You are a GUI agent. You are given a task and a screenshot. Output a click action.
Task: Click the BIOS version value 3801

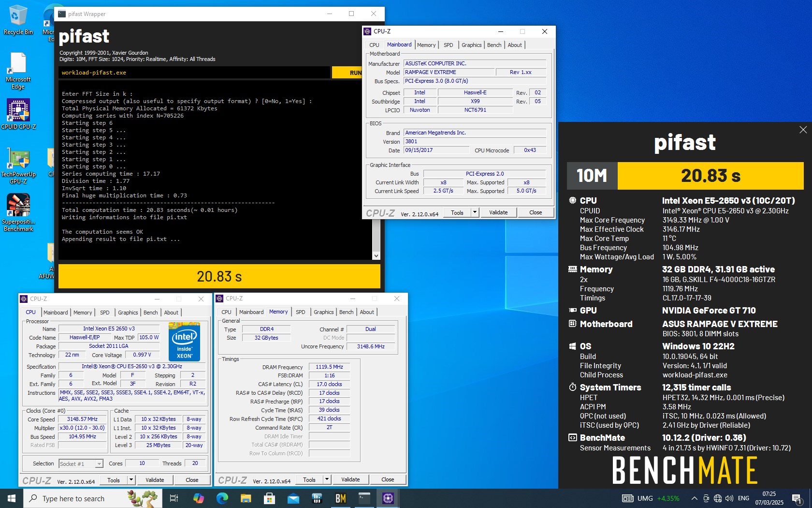(x=475, y=142)
